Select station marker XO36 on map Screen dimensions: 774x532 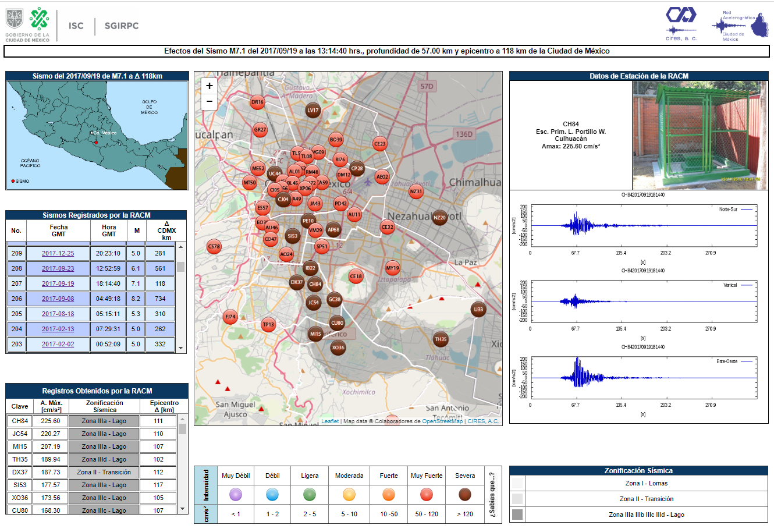point(338,348)
